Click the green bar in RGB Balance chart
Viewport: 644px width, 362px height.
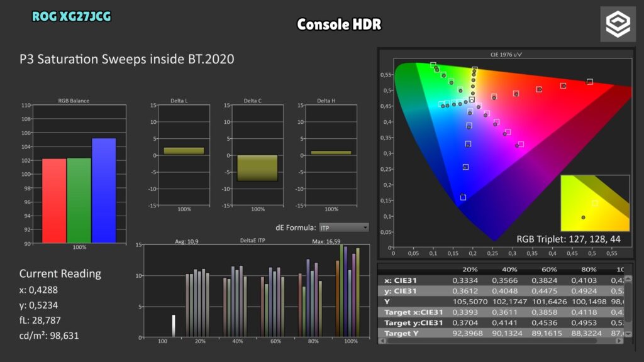coord(79,200)
